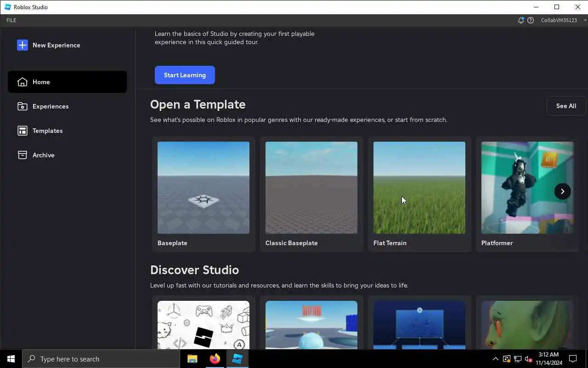The image size is (588, 368).
Task: Click the Experiences folder icon
Action: point(23,106)
